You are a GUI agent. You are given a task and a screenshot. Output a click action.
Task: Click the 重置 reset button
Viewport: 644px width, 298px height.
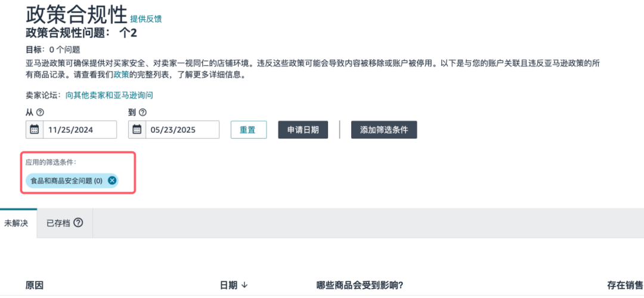tap(249, 130)
